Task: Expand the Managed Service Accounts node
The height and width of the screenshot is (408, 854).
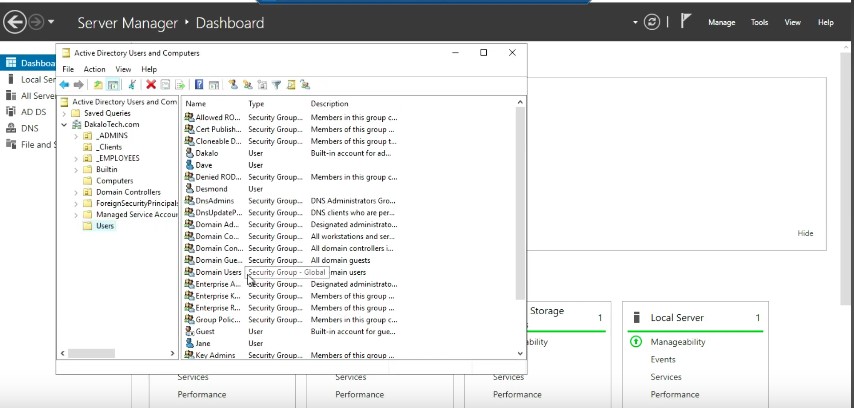Action: (x=76, y=215)
